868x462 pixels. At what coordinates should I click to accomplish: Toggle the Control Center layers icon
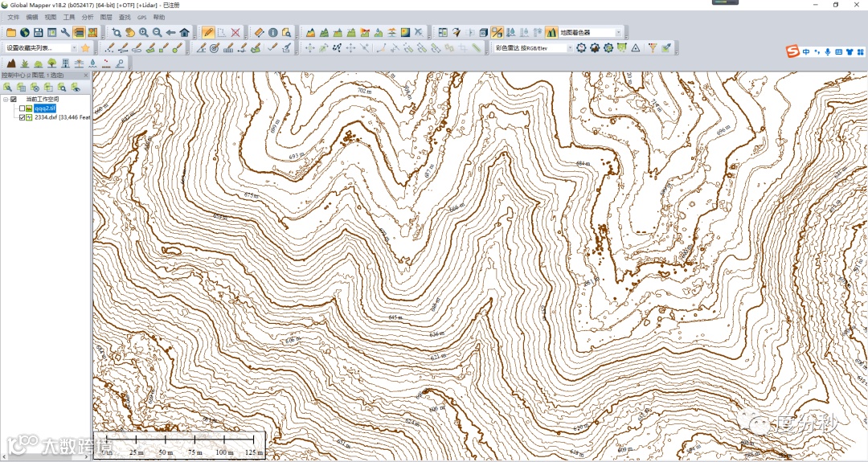pyautogui.click(x=79, y=33)
